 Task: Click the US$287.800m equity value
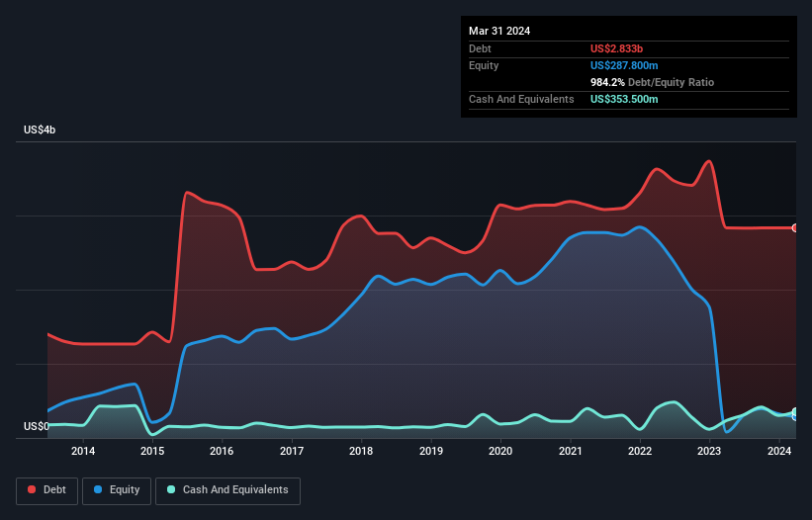click(x=624, y=65)
